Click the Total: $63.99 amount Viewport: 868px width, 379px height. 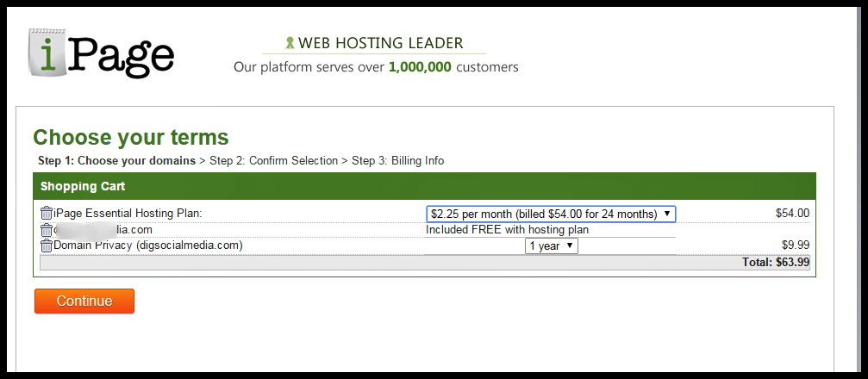(776, 262)
